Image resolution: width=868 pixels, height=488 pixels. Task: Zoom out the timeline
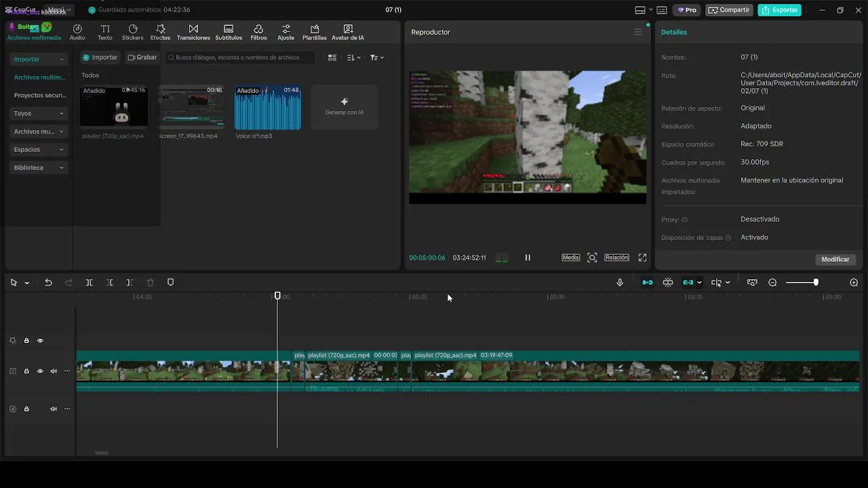[772, 283]
